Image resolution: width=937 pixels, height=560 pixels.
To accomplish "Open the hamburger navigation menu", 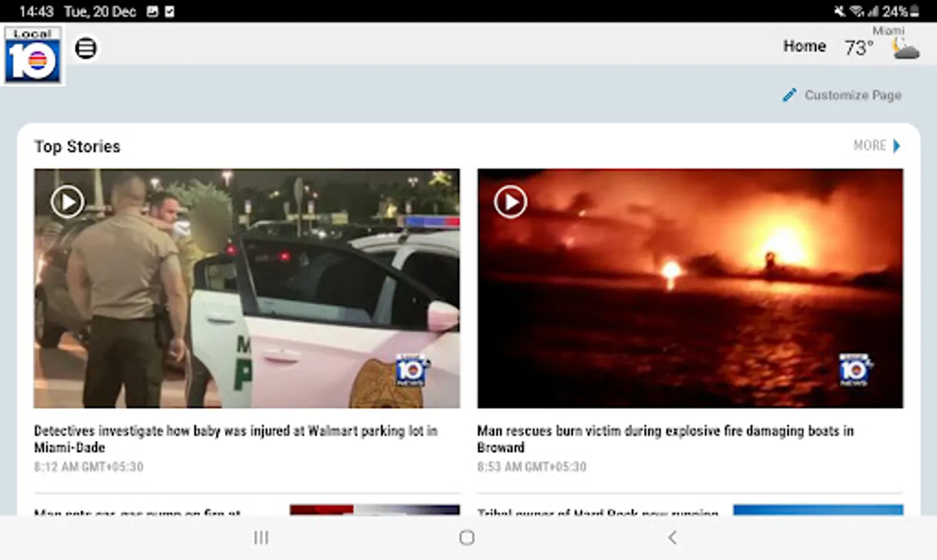I will (x=86, y=47).
